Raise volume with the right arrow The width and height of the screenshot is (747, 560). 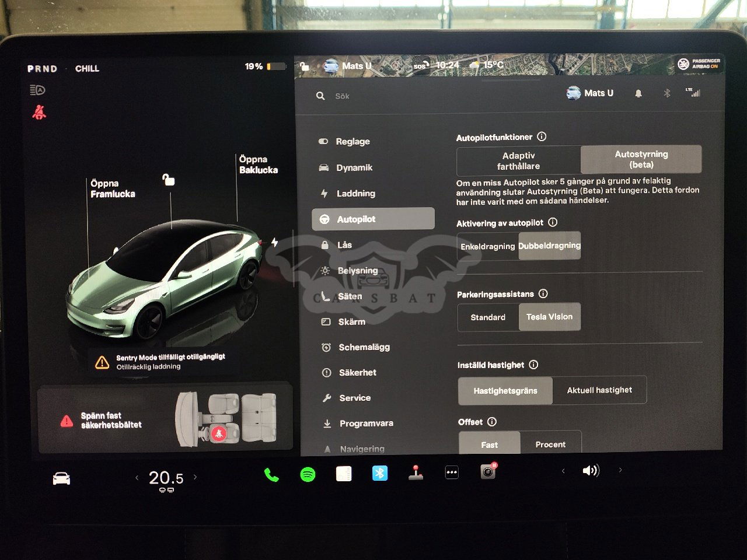[x=620, y=470]
